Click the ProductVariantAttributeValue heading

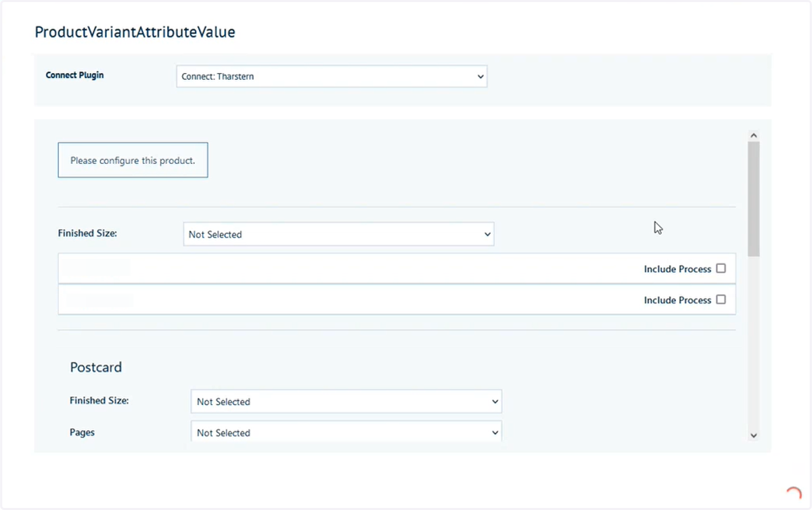(135, 32)
